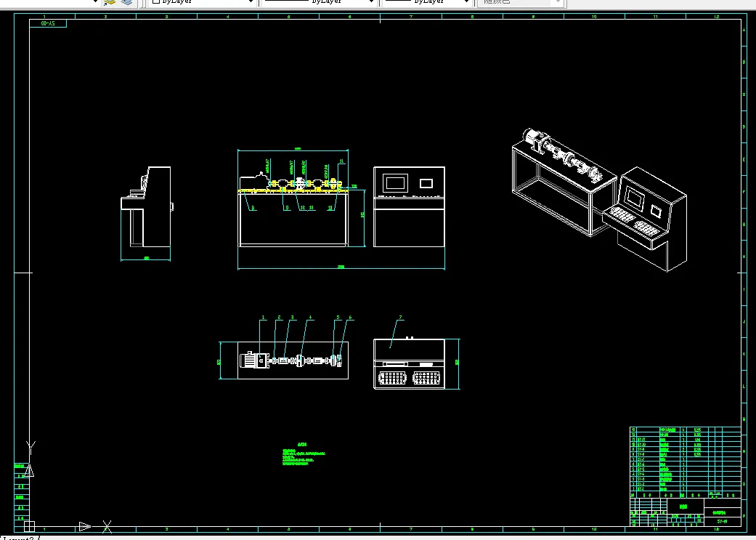This screenshot has width=756, height=540.
Task: Select the overall length dimension below the front view
Action: [x=341, y=267]
